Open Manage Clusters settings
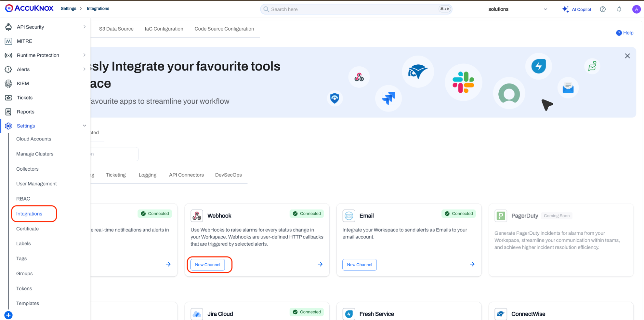The image size is (644, 320). (35, 154)
